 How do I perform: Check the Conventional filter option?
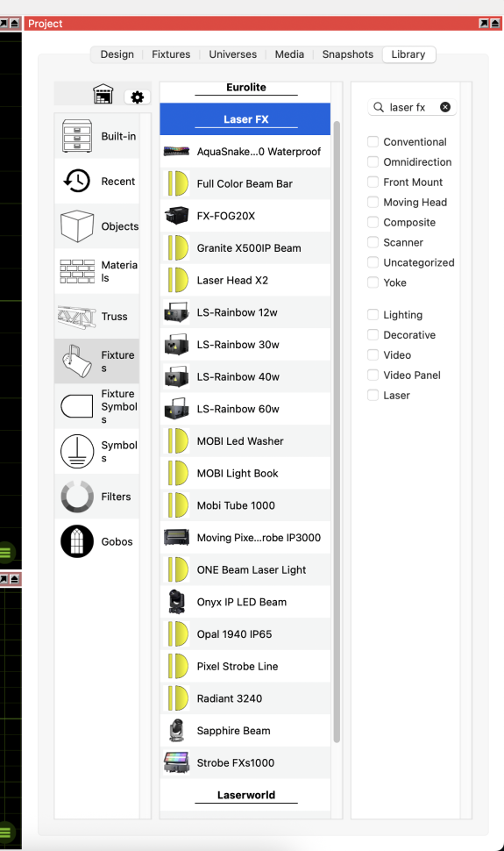[x=373, y=141]
